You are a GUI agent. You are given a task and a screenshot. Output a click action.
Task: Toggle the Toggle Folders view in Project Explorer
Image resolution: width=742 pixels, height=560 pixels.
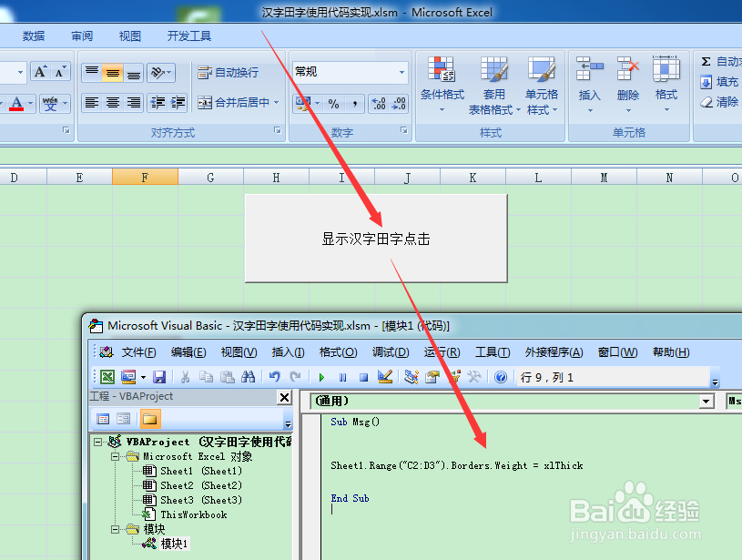coord(152,419)
